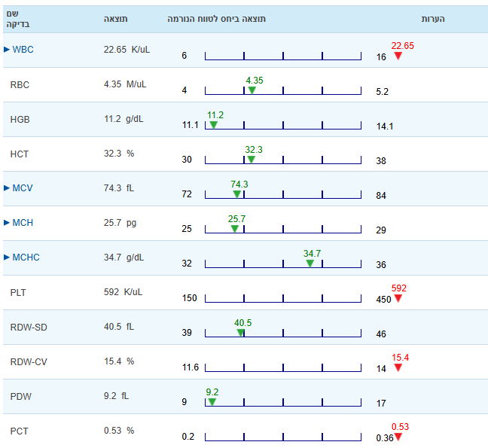Click the HGB test name
This screenshot has height=448, width=488.
(x=20, y=120)
